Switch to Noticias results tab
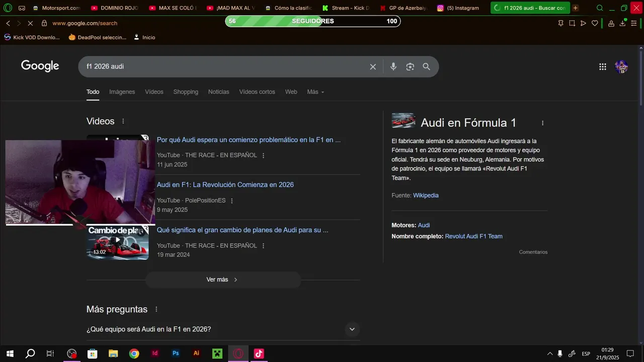 pos(218,92)
